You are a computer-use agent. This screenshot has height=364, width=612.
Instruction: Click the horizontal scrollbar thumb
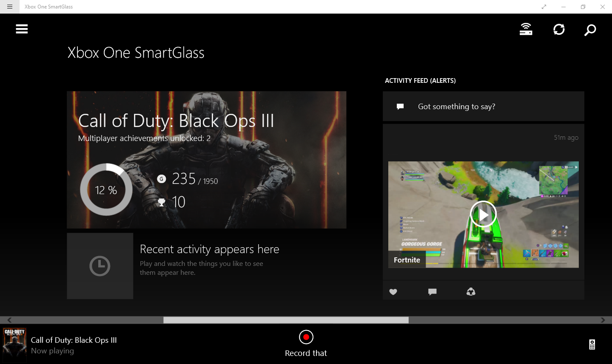point(286,320)
